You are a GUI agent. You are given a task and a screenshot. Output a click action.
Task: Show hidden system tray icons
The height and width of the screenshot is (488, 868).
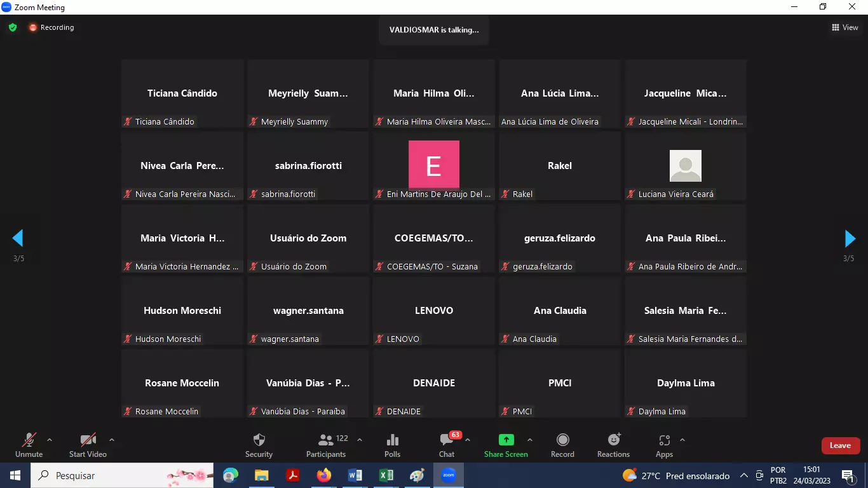743,475
